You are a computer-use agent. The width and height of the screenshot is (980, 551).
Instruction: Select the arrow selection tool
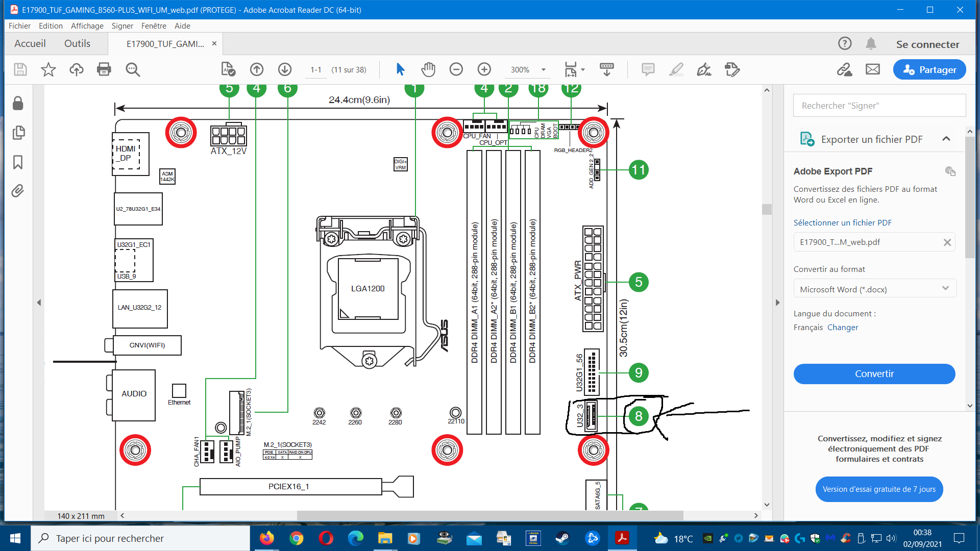click(x=400, y=69)
